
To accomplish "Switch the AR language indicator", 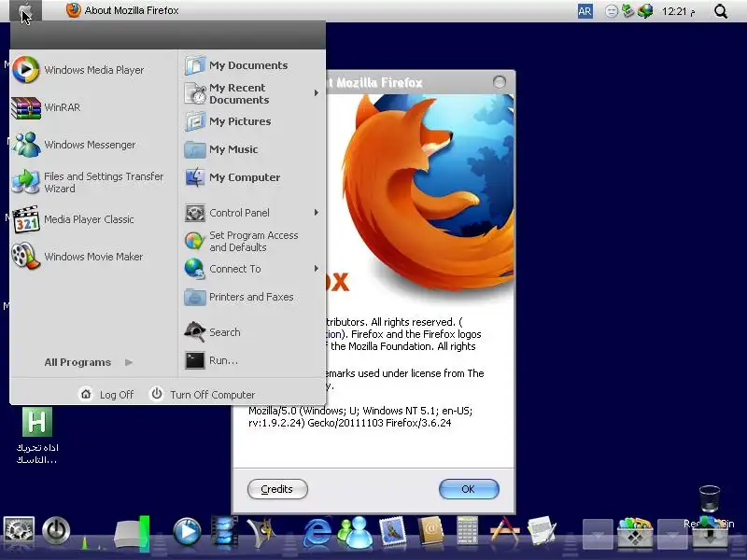I will pos(585,10).
